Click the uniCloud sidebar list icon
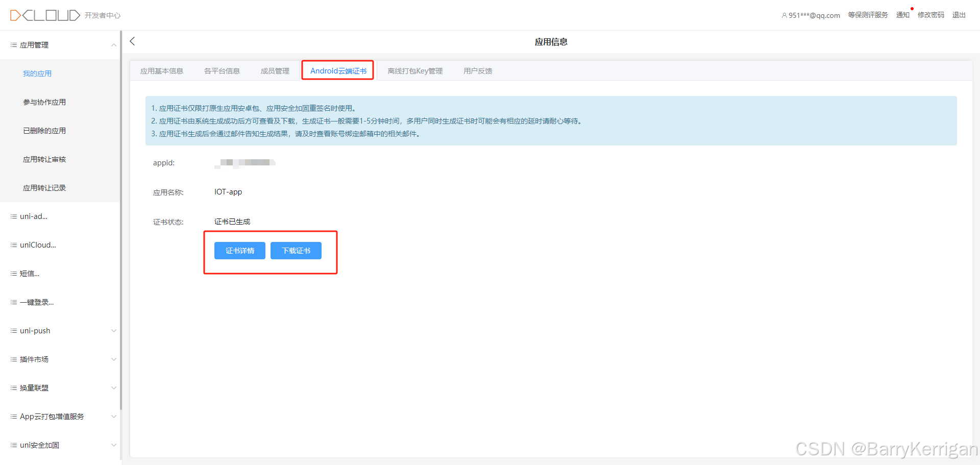The height and width of the screenshot is (465, 980). tap(13, 244)
